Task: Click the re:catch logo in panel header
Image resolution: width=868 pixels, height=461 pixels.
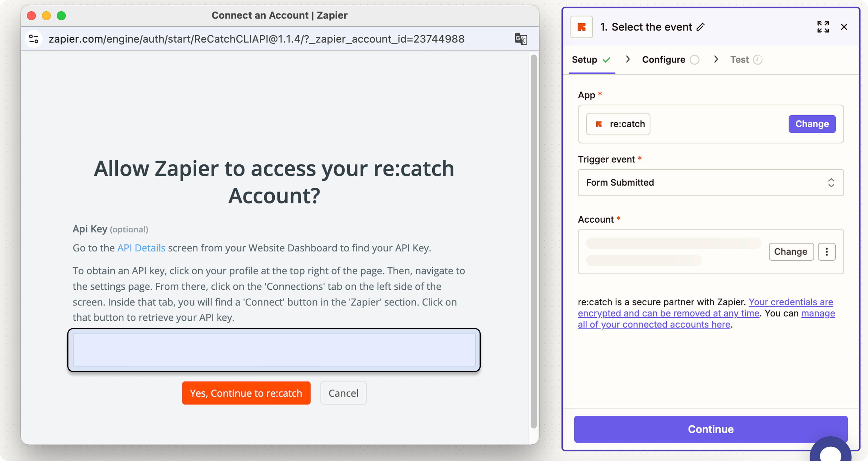Action: pyautogui.click(x=582, y=27)
